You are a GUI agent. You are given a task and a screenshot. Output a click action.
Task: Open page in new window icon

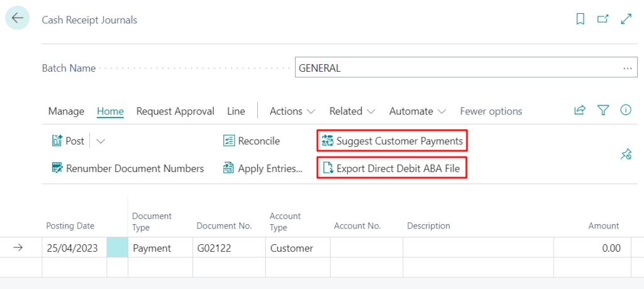coord(602,19)
